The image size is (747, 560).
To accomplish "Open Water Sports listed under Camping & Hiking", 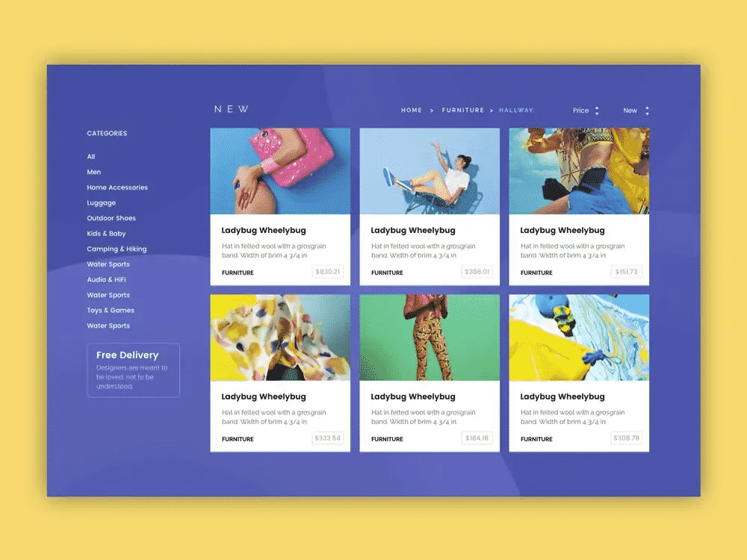I will [x=108, y=264].
